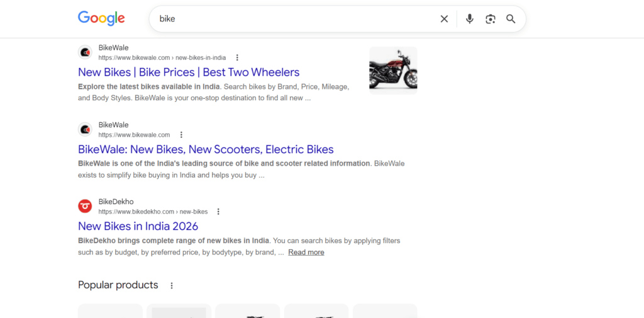Open BikeWale: New Bikes, New Scooters, Electric Bikes
Viewport: 644px width, 318px height.
coord(206,149)
